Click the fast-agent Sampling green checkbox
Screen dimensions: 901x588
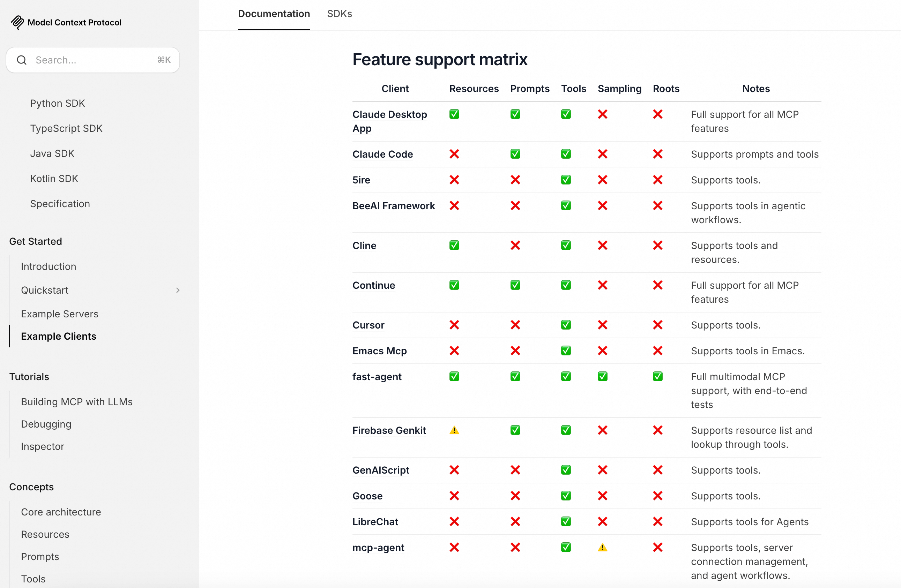(x=602, y=377)
